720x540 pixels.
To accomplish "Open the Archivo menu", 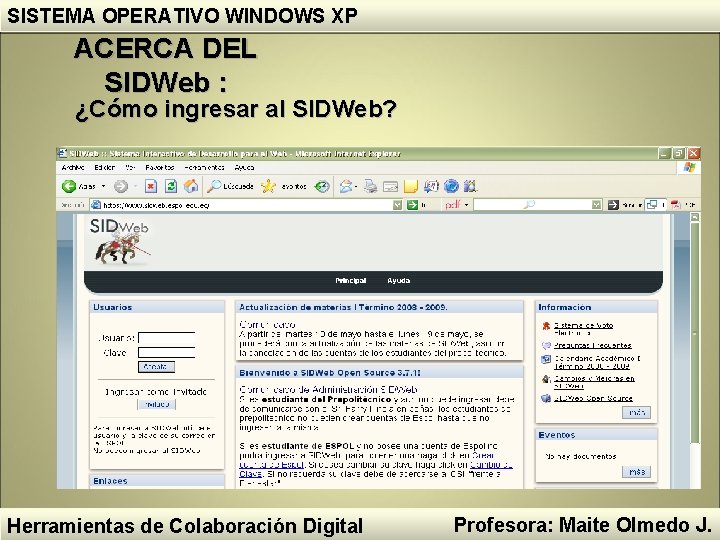I will 73,168.
